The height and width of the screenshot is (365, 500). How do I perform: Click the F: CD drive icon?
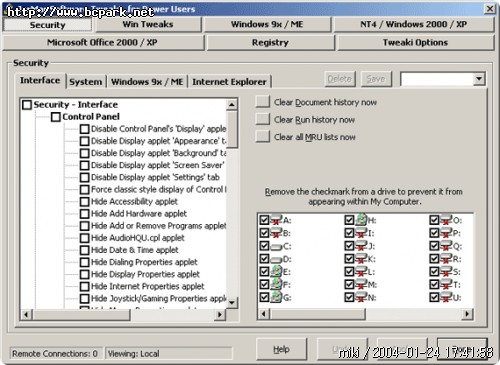(276, 284)
